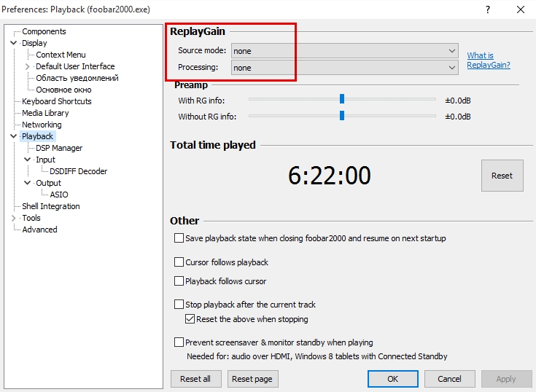Click the Reset page button

pos(253,379)
